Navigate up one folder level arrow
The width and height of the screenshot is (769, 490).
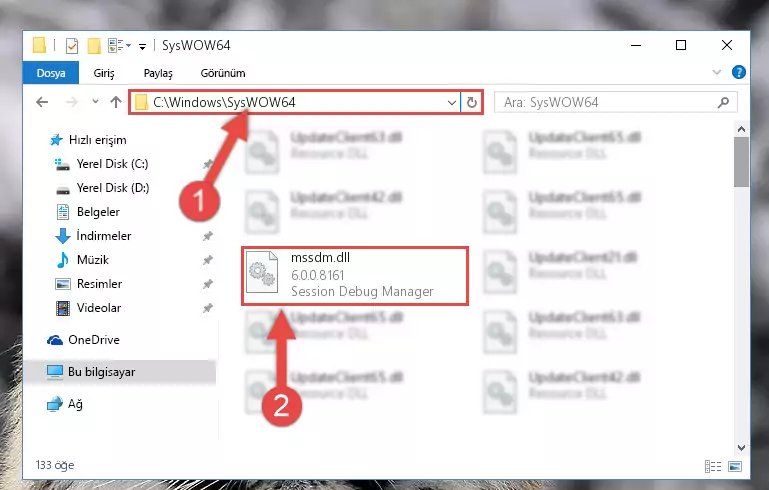116,102
